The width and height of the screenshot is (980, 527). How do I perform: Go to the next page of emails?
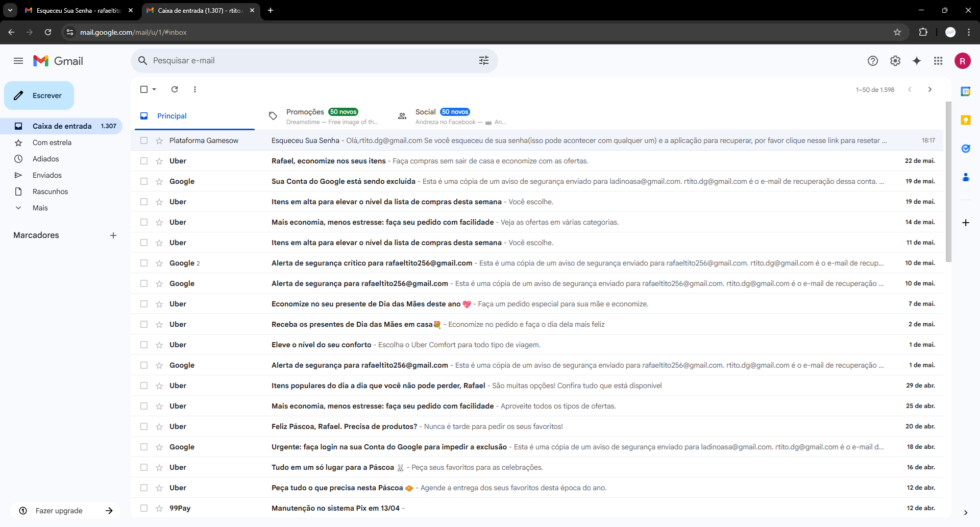click(930, 89)
